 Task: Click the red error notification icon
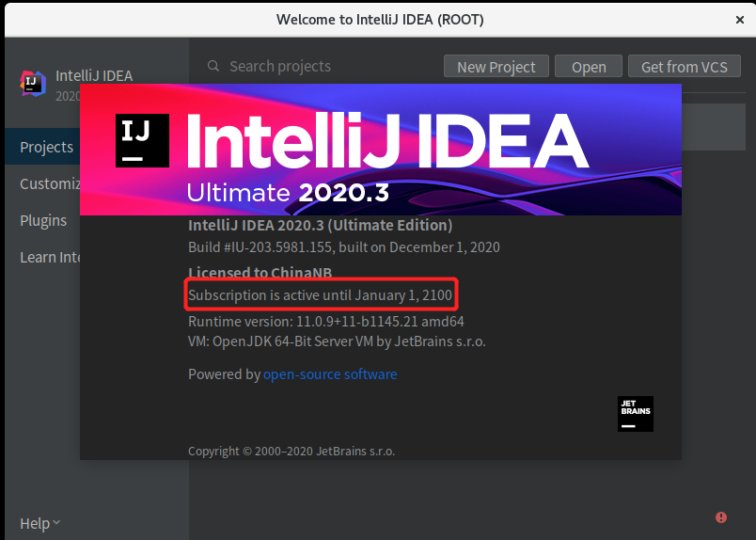point(721,517)
